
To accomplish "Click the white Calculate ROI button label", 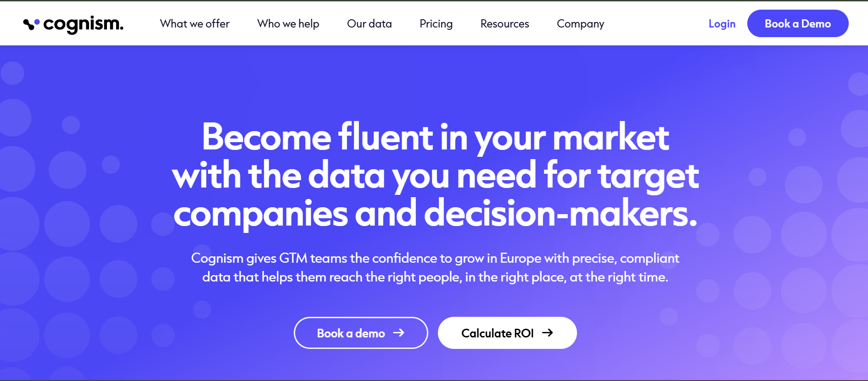I will [x=498, y=333].
